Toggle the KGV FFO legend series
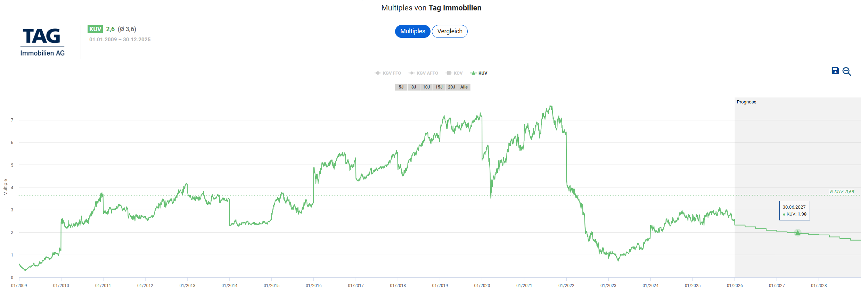The height and width of the screenshot is (294, 868). (388, 73)
